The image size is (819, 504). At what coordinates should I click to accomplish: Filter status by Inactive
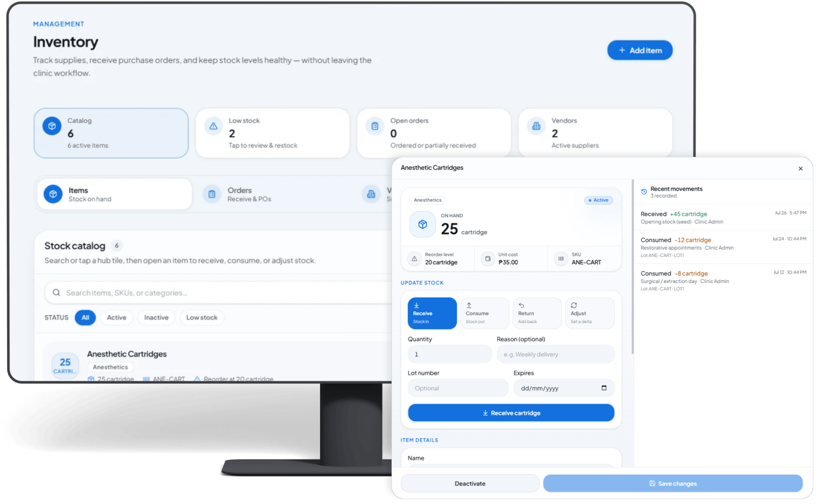click(x=156, y=317)
